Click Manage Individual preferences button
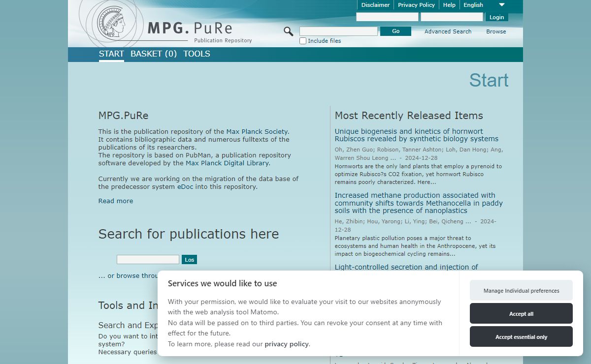The height and width of the screenshot is (364, 591). coord(521,290)
